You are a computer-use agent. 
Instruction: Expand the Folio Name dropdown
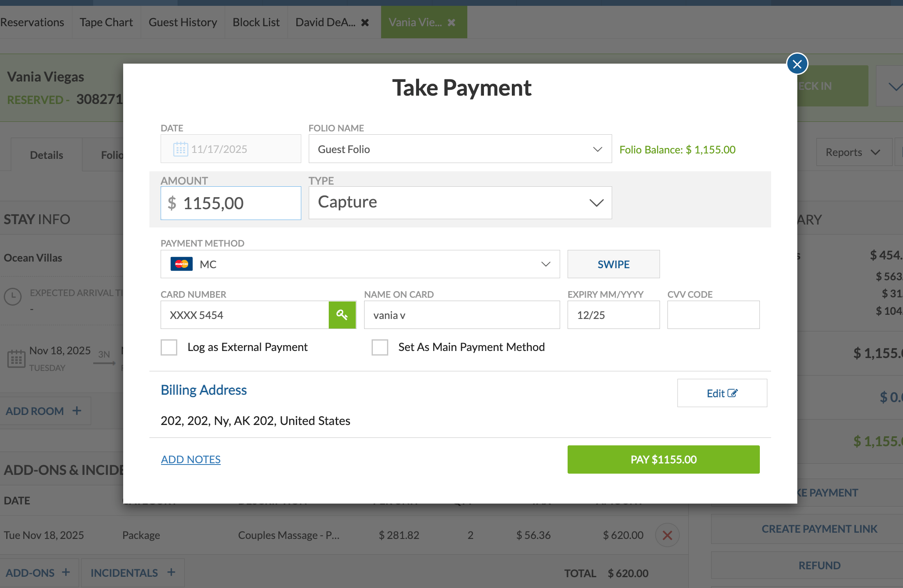460,149
